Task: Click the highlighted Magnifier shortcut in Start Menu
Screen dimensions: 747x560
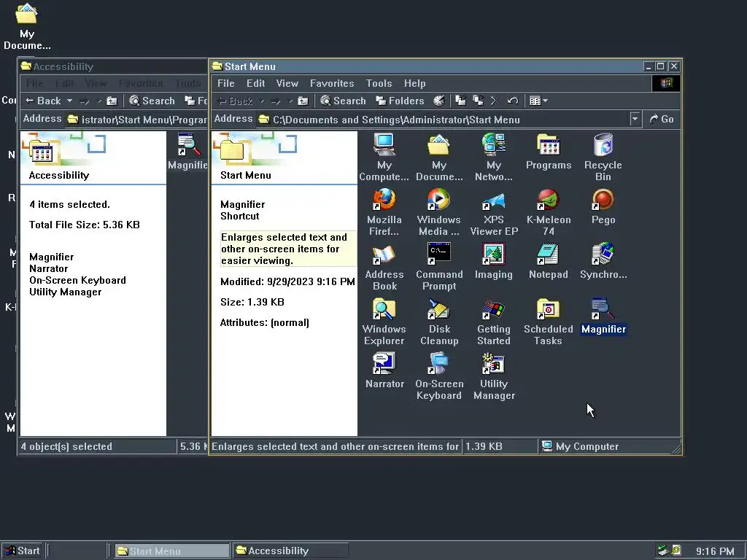Action: (603, 316)
